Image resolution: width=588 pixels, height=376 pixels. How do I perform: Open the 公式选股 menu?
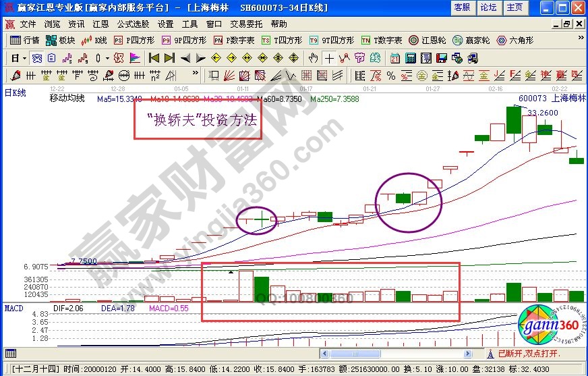click(x=134, y=24)
